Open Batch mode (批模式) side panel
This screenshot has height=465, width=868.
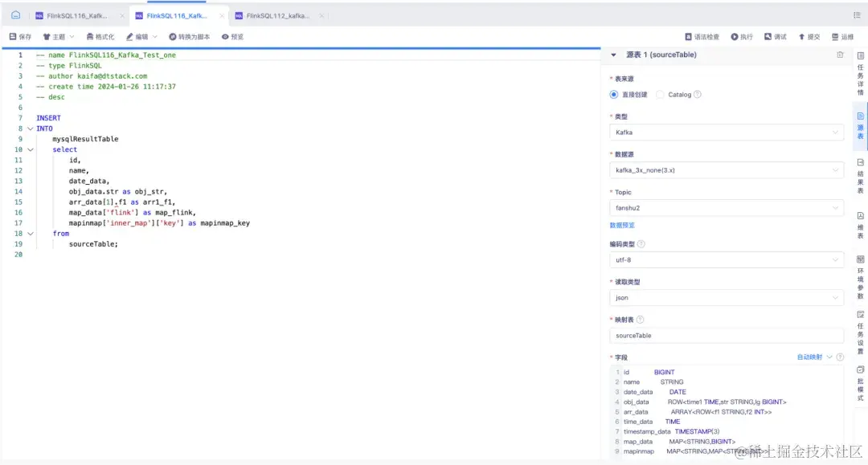[860, 384]
